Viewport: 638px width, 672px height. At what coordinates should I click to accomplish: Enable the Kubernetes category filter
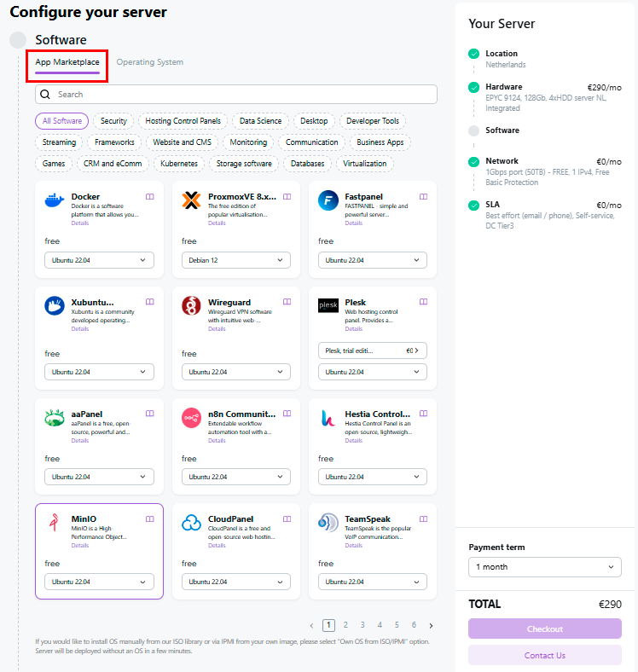(x=179, y=164)
